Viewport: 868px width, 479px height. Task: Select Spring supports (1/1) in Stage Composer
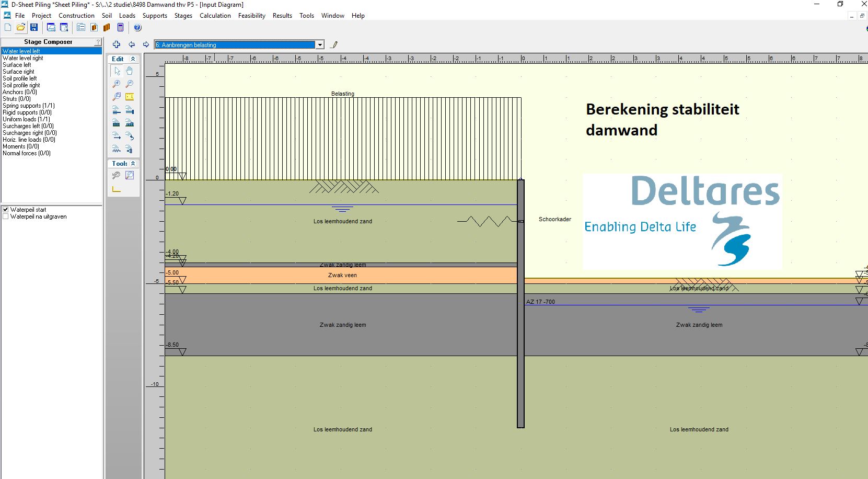29,106
